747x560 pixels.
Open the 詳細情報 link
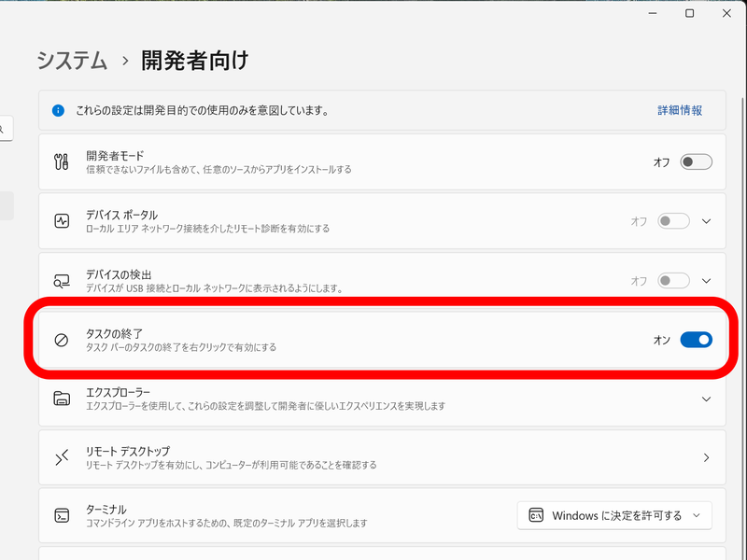pyautogui.click(x=678, y=109)
